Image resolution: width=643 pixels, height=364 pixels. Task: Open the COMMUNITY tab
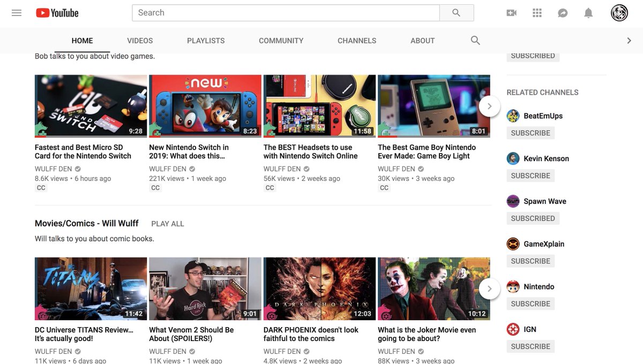tap(281, 41)
